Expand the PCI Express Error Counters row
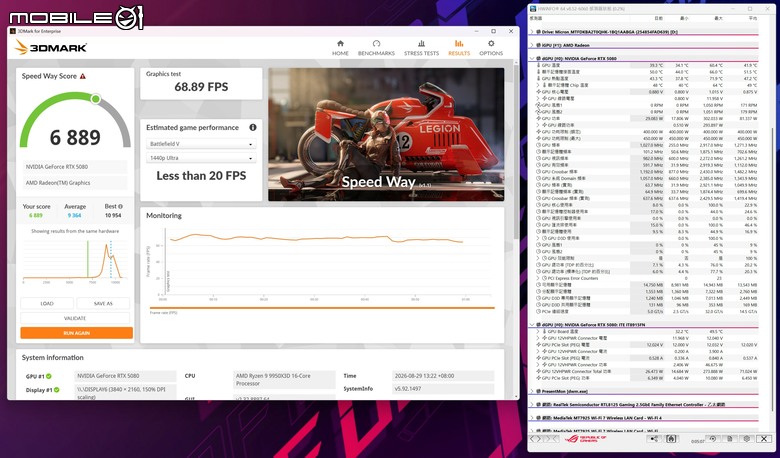 pos(538,278)
